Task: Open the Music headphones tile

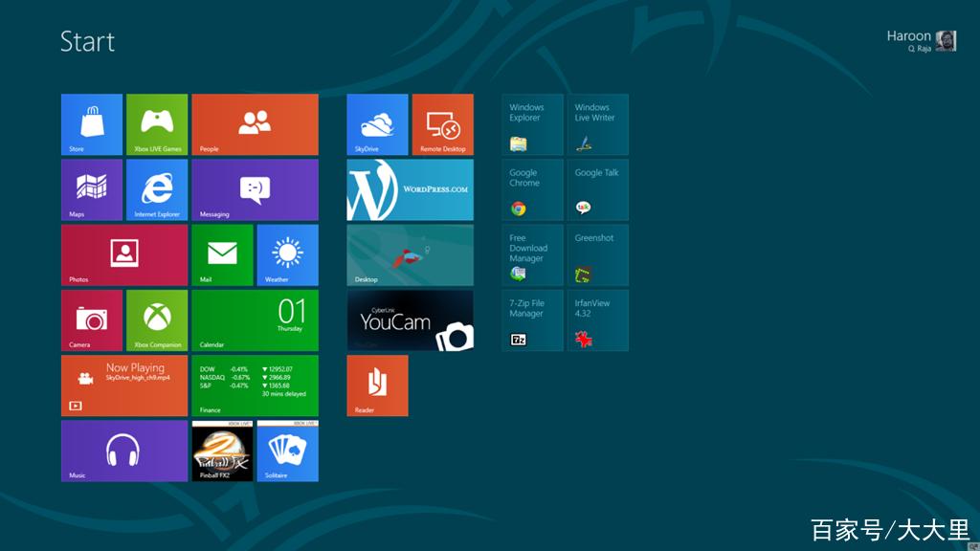Action: (124, 452)
